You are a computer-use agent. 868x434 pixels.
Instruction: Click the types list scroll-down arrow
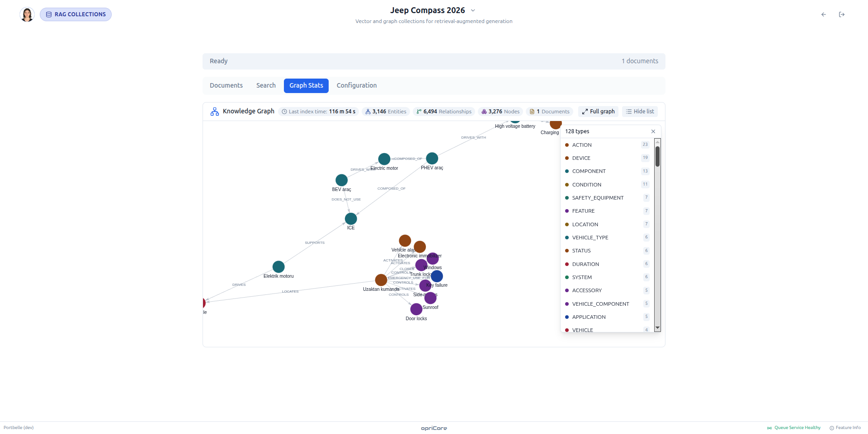[x=657, y=328]
